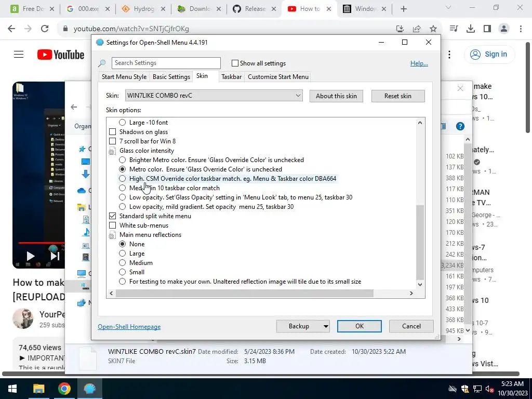Open the Skin dropdown WIN7LIKE COMBO revC
The height and width of the screenshot is (399, 532).
(x=214, y=96)
